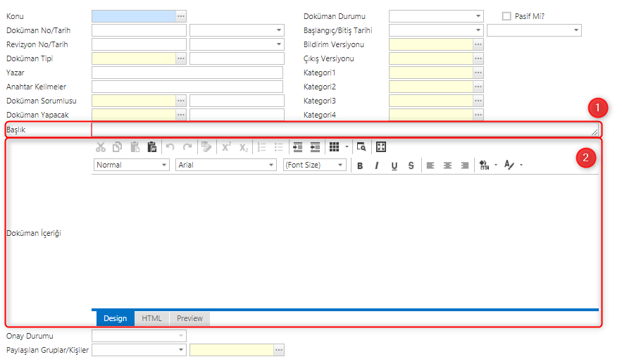Click inside the Doküman İçeriği editor area

[x=345, y=242]
